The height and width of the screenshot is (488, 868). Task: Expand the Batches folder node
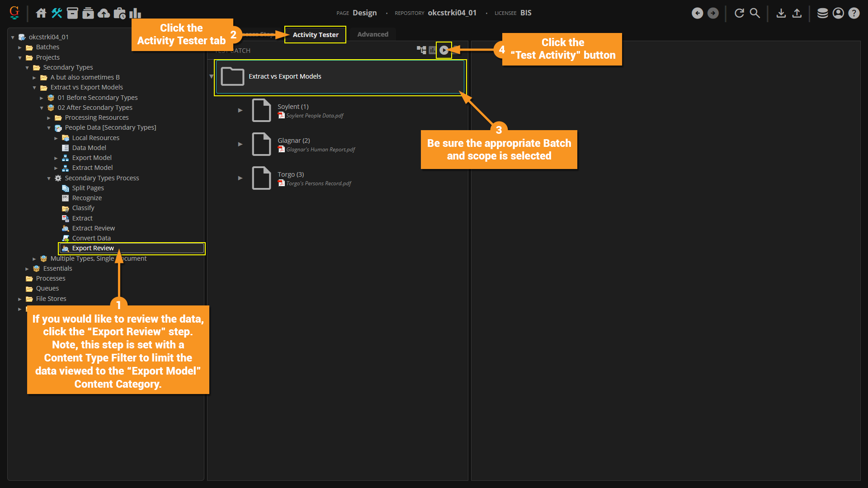20,47
